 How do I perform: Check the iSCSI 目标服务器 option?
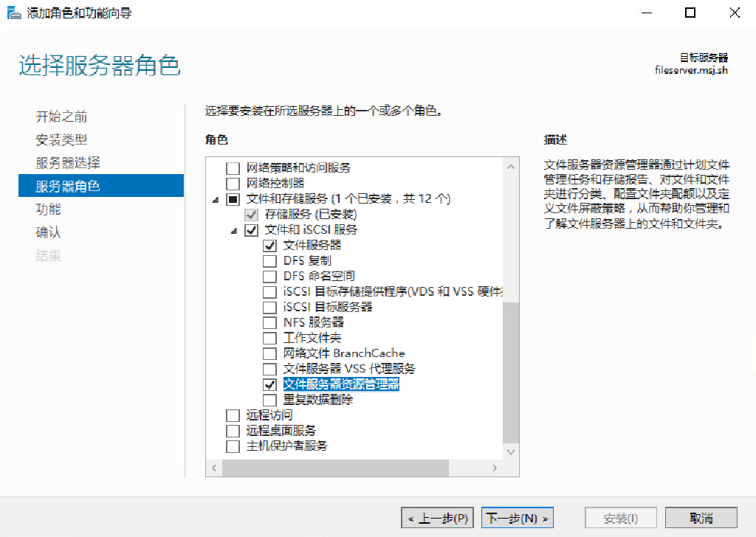[270, 307]
